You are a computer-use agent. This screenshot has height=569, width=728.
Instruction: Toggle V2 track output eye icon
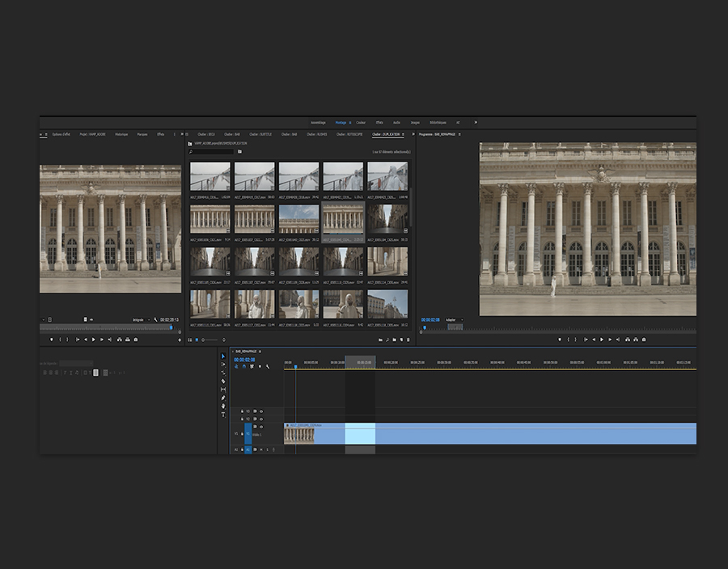pos(260,419)
